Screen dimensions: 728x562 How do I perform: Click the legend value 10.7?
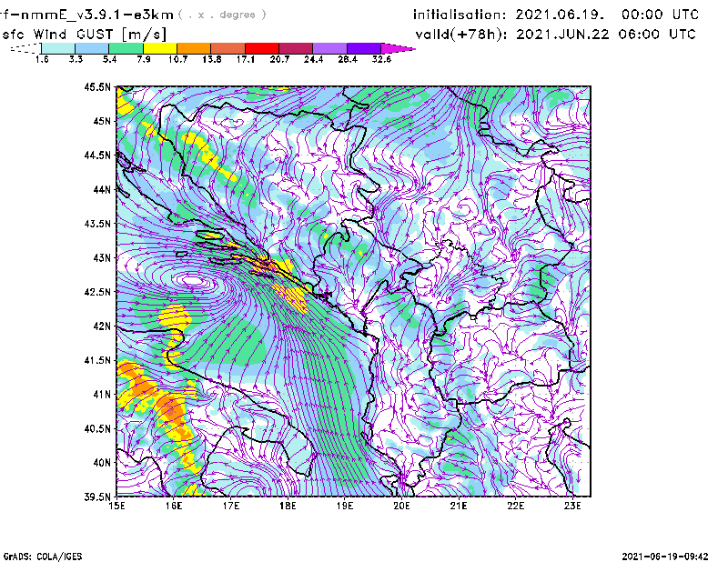click(177, 59)
